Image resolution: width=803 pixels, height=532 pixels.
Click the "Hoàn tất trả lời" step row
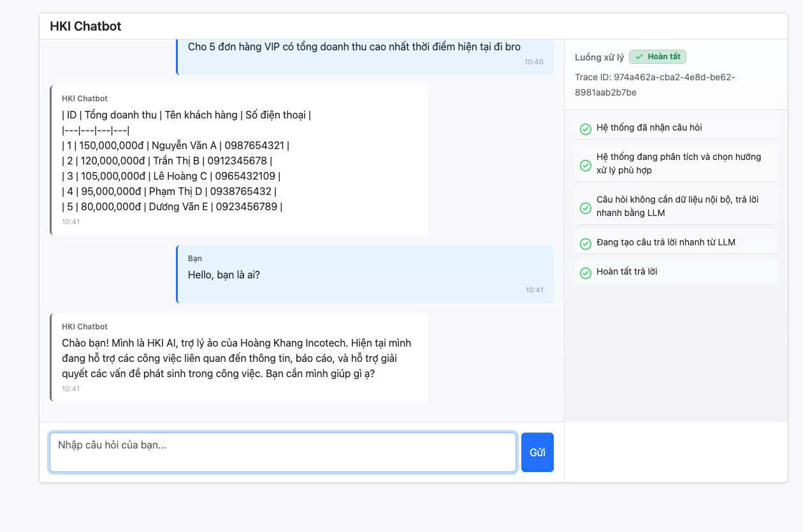pyautogui.click(x=643, y=271)
